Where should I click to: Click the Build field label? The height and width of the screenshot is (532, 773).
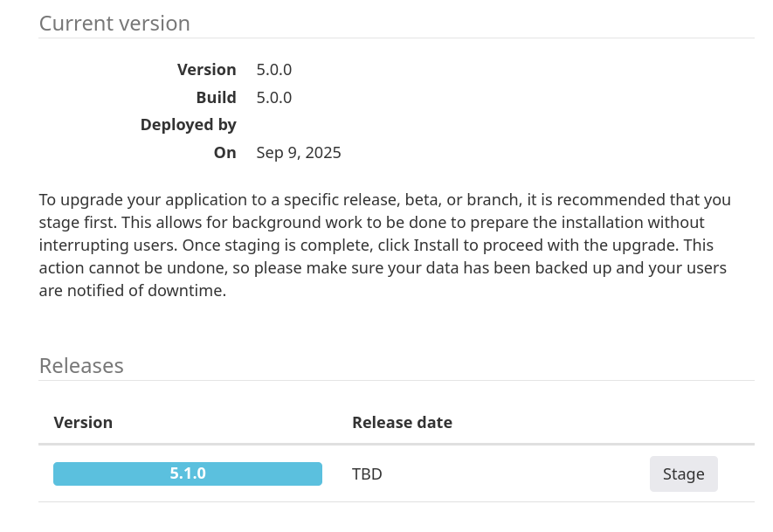[216, 97]
